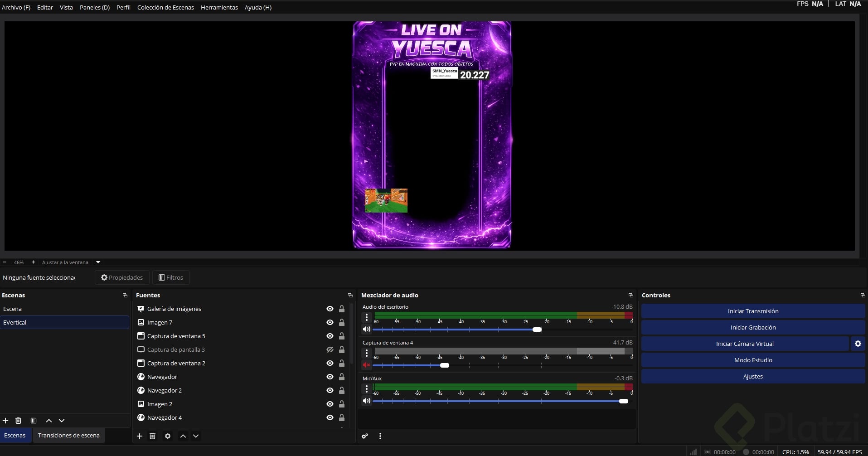Hide the Galería de imágenes source

pyautogui.click(x=330, y=309)
